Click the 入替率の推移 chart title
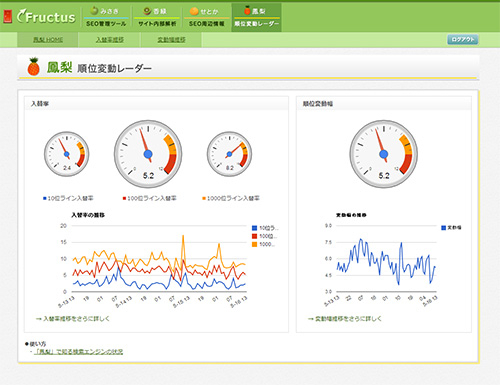This screenshot has width=500, height=385. pos(88,215)
